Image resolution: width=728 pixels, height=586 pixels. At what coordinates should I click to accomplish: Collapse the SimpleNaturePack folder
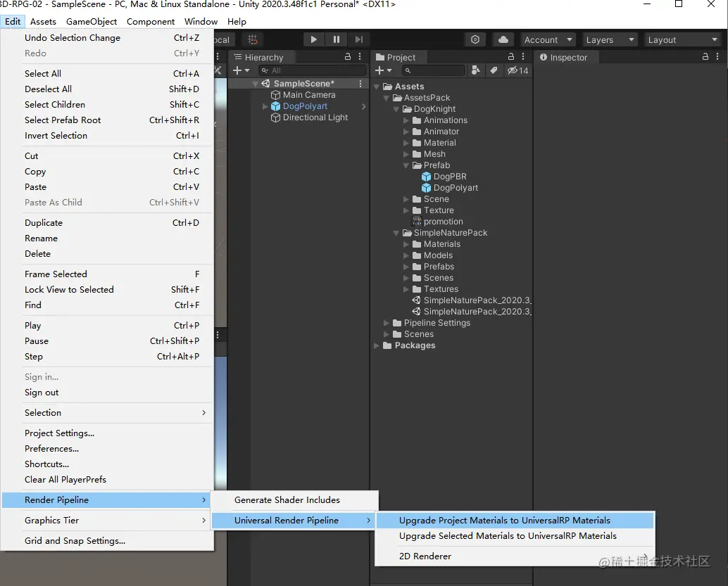pyautogui.click(x=396, y=233)
